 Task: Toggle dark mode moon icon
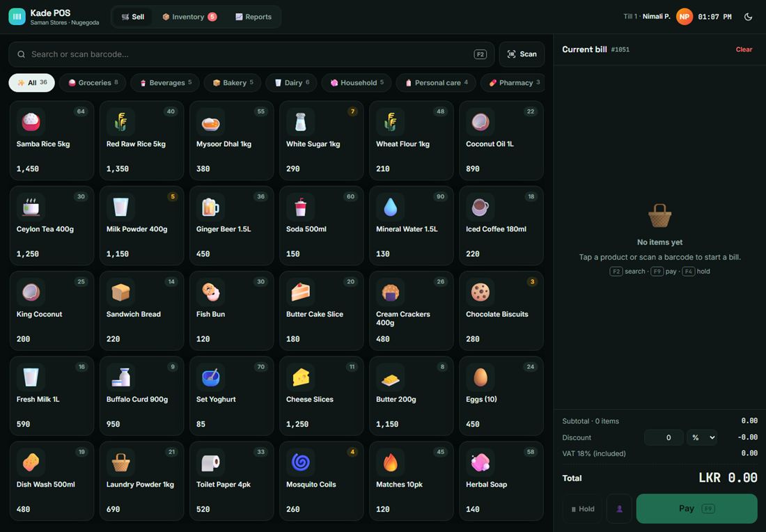748,17
